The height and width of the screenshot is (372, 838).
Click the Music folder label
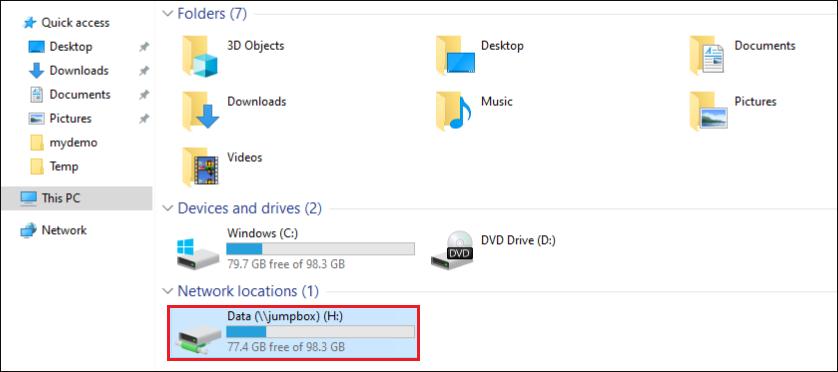point(496,102)
